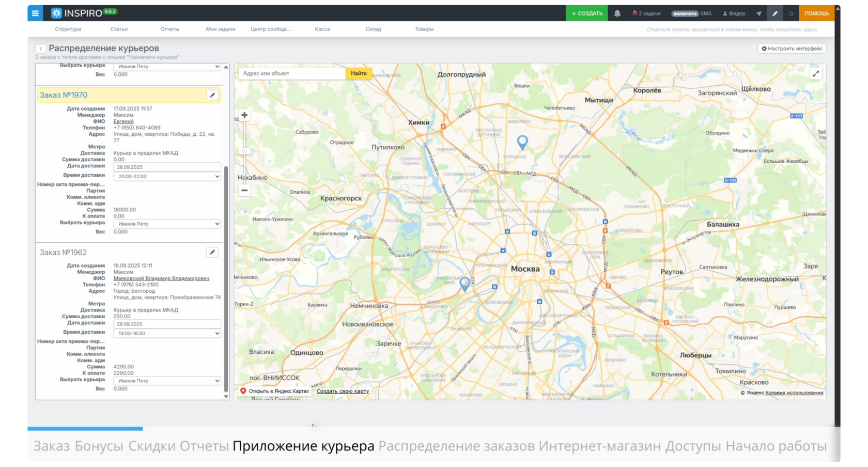Open the Касса menu
The image size is (868, 467).
click(x=322, y=29)
